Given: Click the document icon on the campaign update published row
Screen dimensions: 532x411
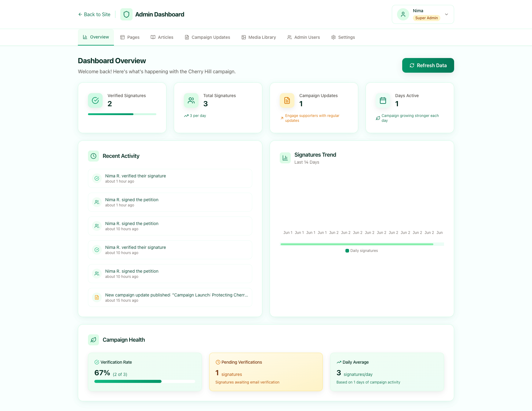Looking at the screenshot, I should 97,297.
